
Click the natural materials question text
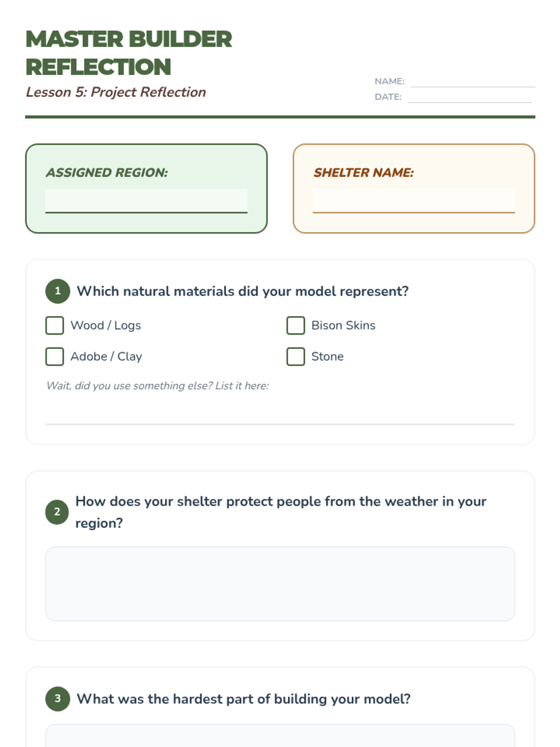click(243, 291)
